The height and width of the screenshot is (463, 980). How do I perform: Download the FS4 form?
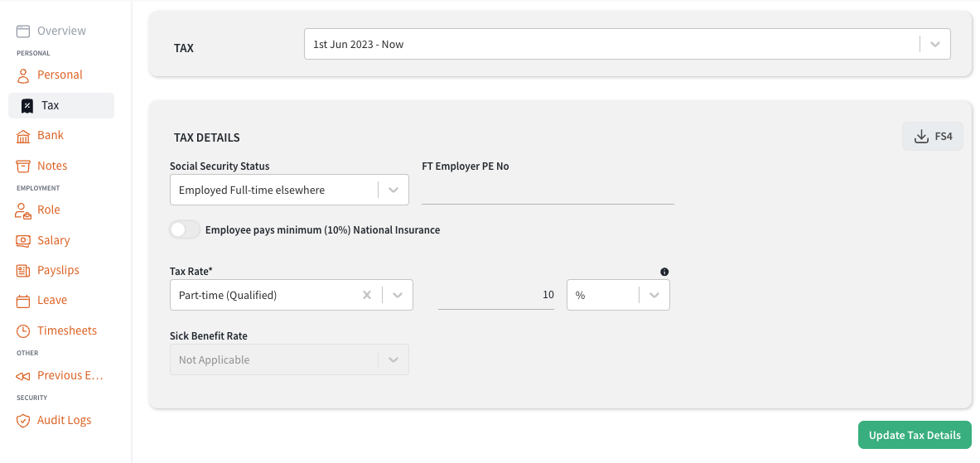tap(933, 136)
